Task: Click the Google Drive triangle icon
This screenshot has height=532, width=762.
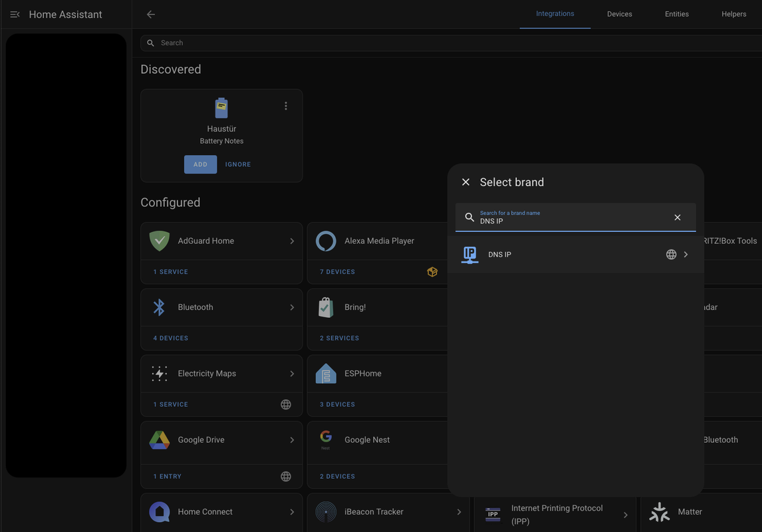Action: tap(160, 440)
